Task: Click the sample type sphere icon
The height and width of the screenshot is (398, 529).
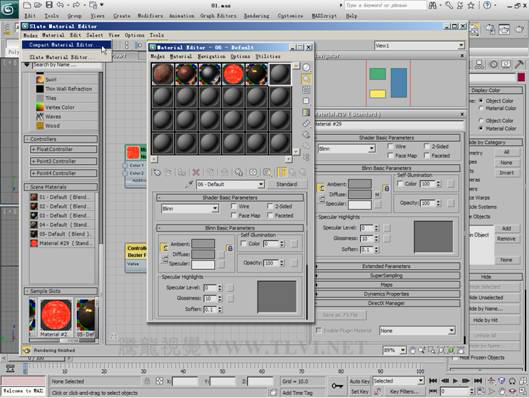Action: click(x=306, y=67)
